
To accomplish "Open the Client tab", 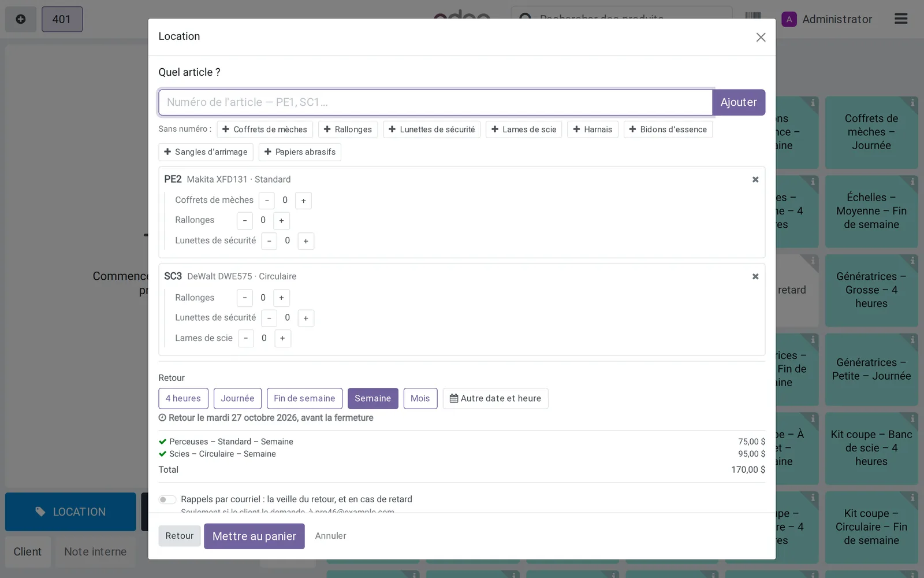I will (x=28, y=551).
